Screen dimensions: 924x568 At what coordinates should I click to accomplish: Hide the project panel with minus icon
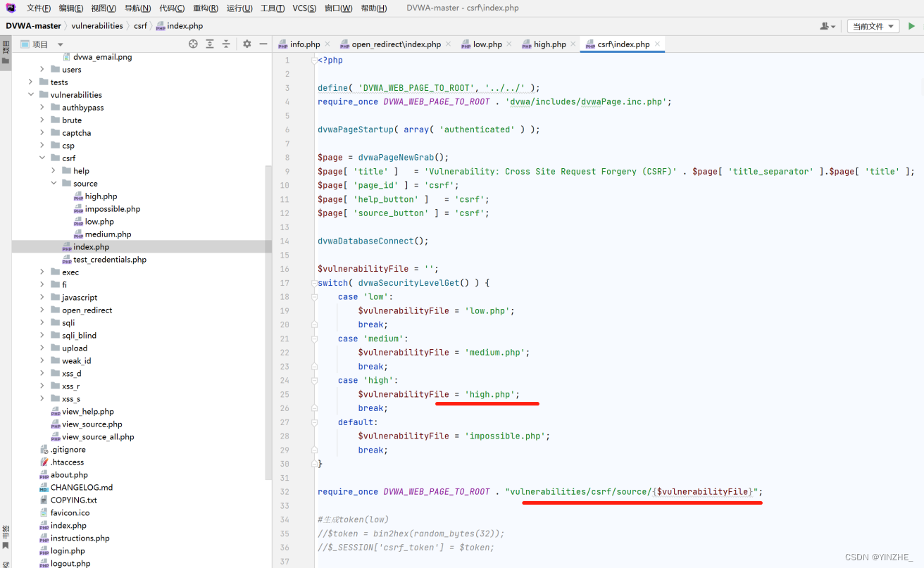263,44
